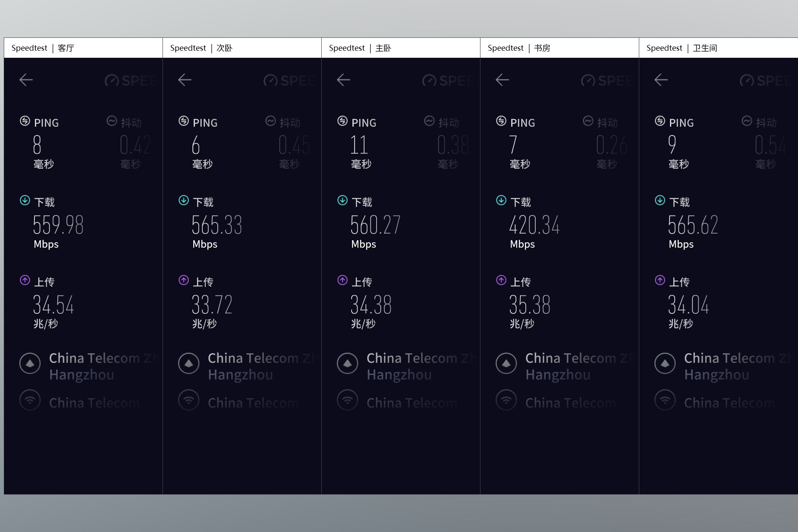Open China Telecom Hangzhou server in 卫生间 panel
The height and width of the screenshot is (532, 798).
click(x=741, y=366)
